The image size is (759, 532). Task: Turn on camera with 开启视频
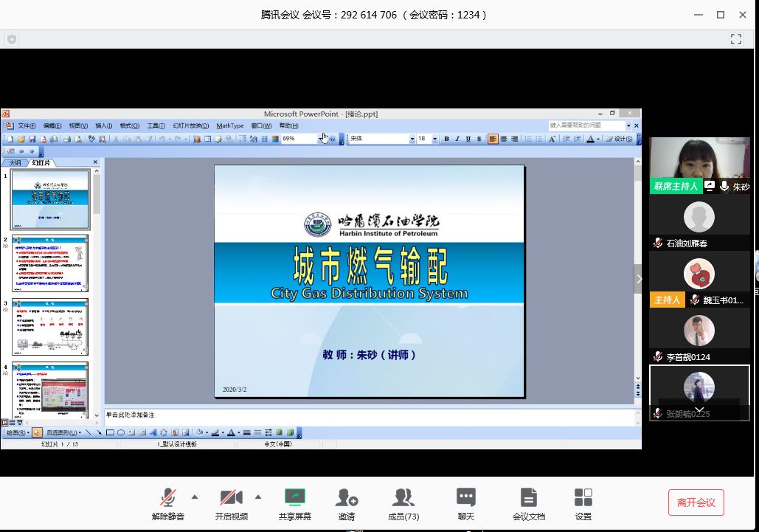231,503
